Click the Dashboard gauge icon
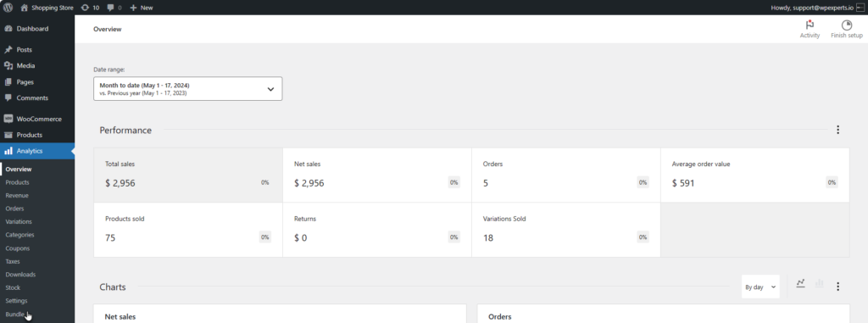Screen dimensions: 868x323 coord(8,29)
